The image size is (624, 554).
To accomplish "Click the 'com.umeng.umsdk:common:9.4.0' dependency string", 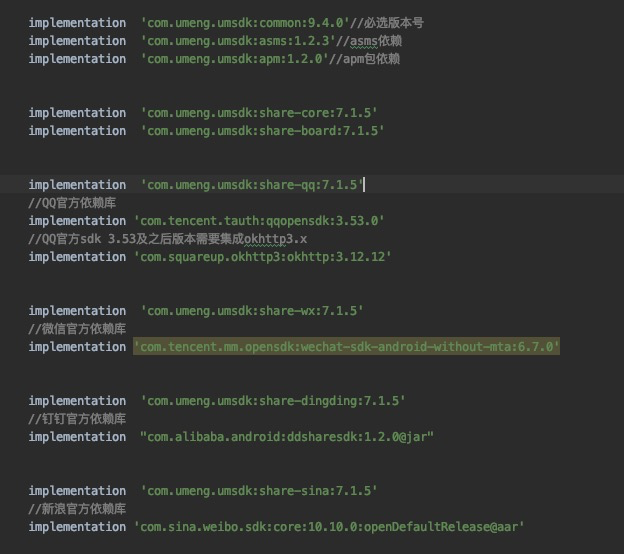I will pyautogui.click(x=245, y=23).
